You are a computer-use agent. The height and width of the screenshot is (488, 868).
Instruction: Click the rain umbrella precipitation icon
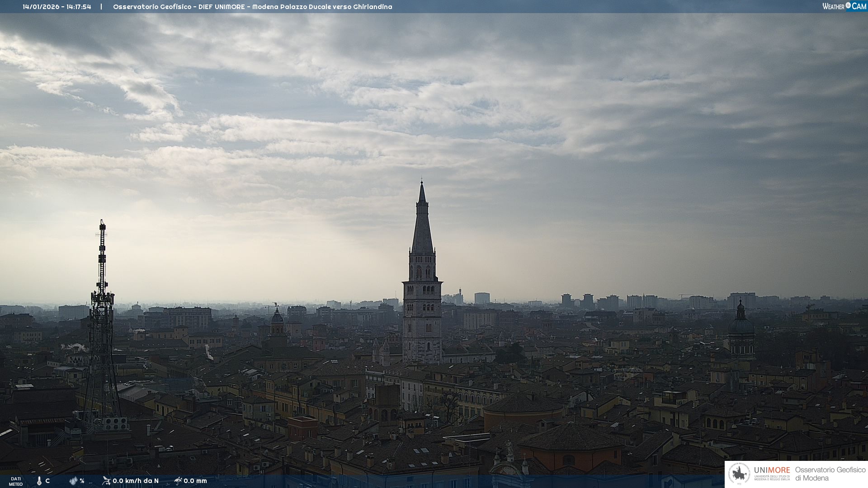click(178, 481)
